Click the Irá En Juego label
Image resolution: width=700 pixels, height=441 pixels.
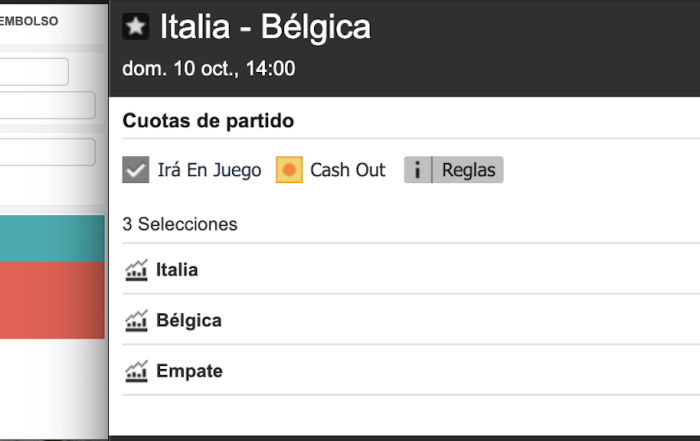point(209,170)
